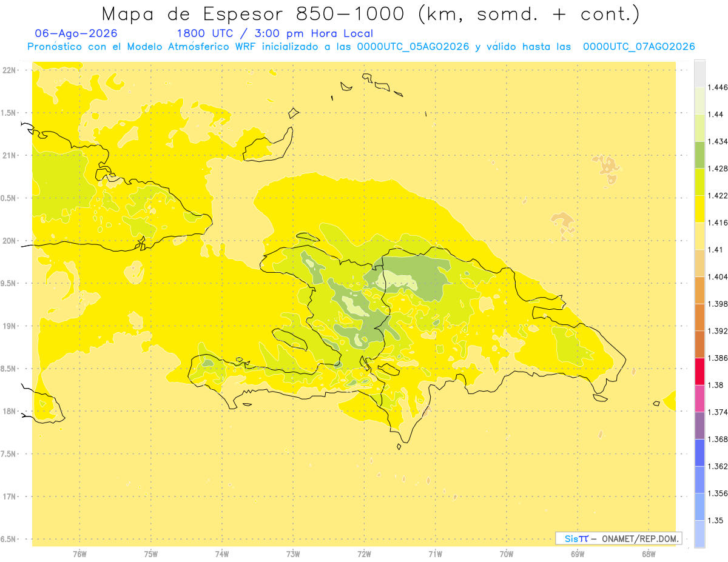
Task: Click the legend value 1.404
Action: pyautogui.click(x=718, y=277)
